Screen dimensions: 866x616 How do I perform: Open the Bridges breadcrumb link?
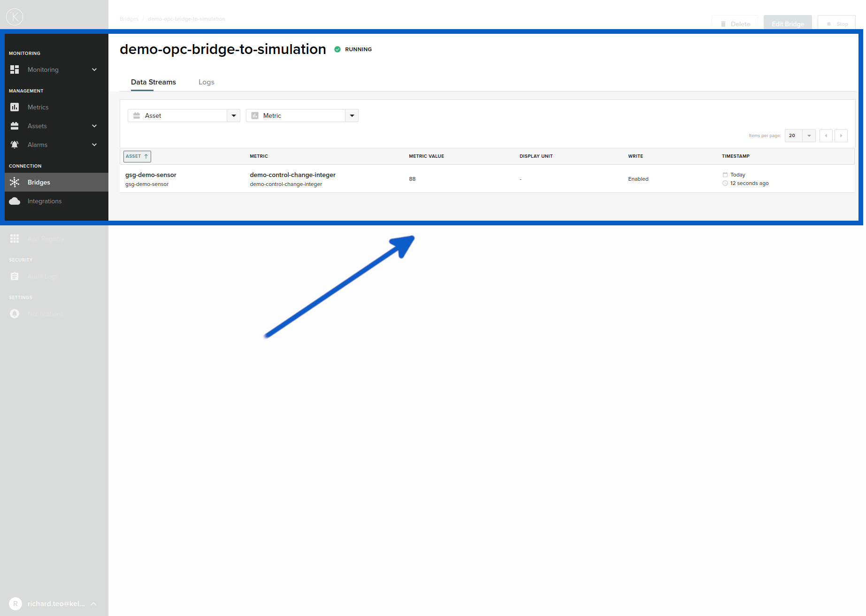click(129, 18)
